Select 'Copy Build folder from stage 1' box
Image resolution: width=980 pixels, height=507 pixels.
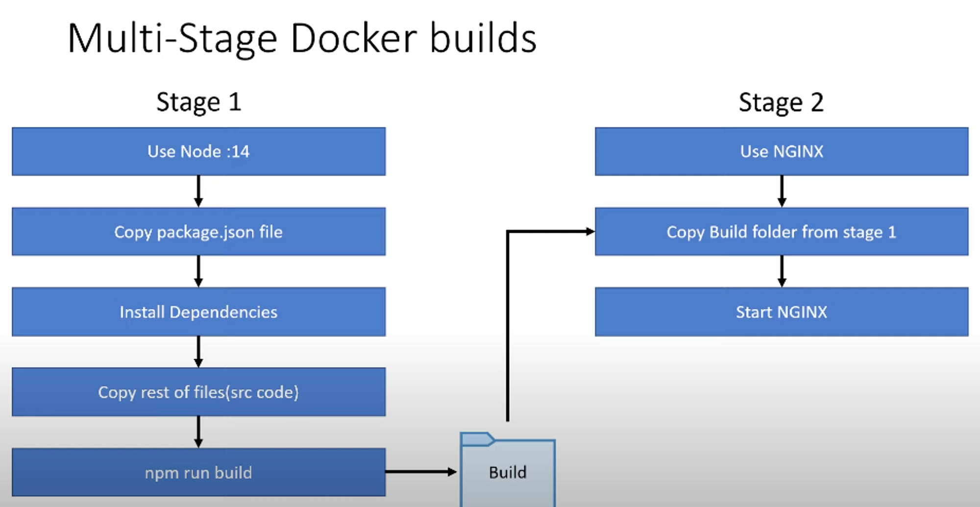click(782, 231)
